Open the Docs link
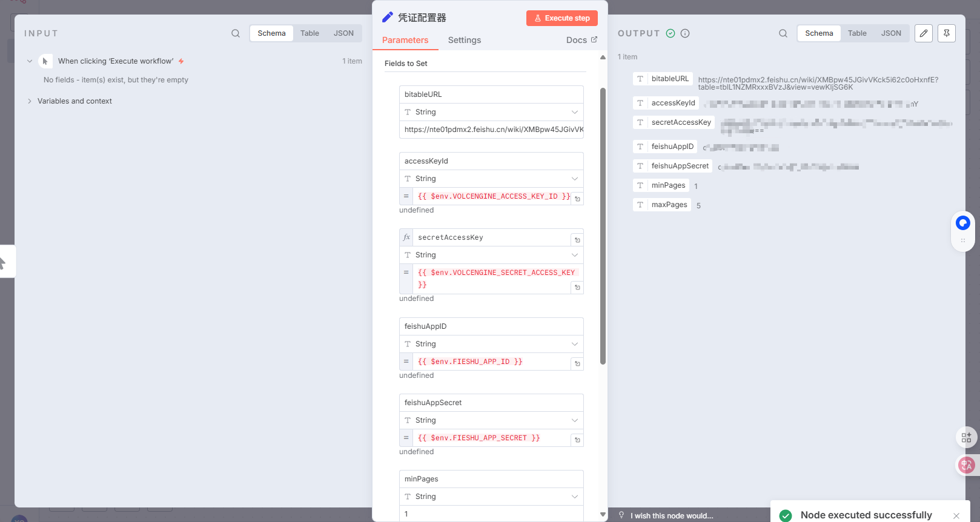The height and width of the screenshot is (522, 980). 581,40
